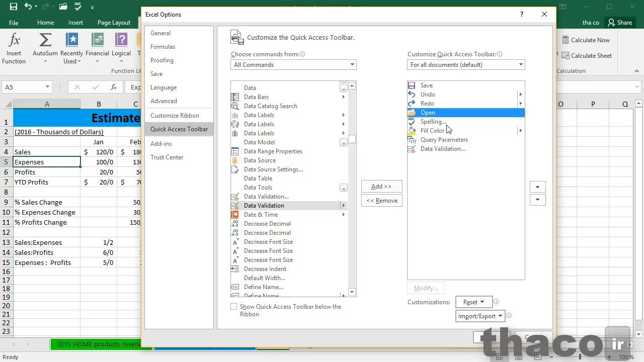Expand the Name Box dropdown arrow
Viewport: 644px width, 362px height.
pos(47,87)
